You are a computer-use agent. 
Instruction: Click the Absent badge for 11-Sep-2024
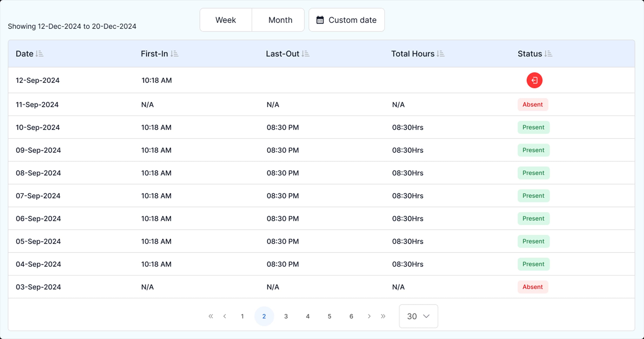533,105
